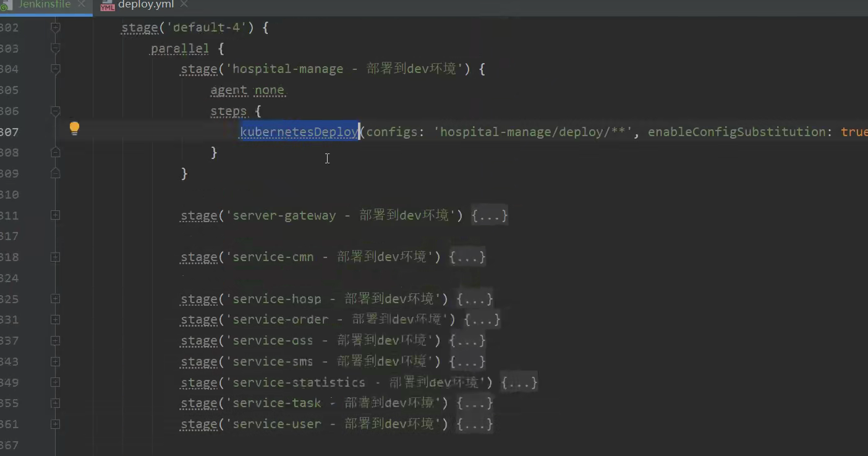Expand folded {...} after service-sms stage
The image size is (868, 456).
point(467,361)
